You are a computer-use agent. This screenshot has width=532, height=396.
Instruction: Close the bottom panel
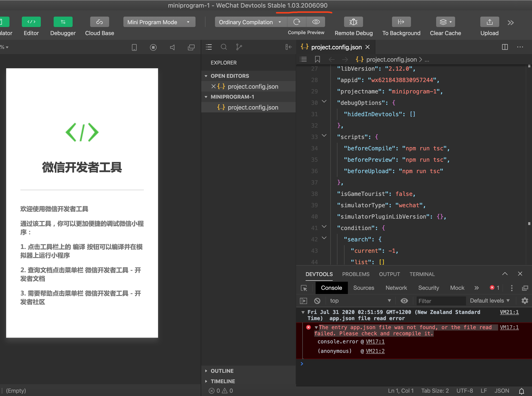(520, 274)
